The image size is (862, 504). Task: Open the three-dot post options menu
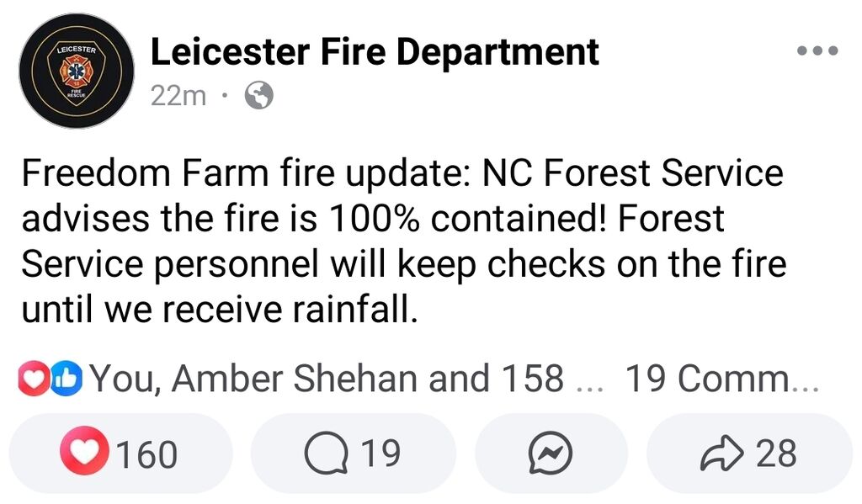(x=817, y=50)
